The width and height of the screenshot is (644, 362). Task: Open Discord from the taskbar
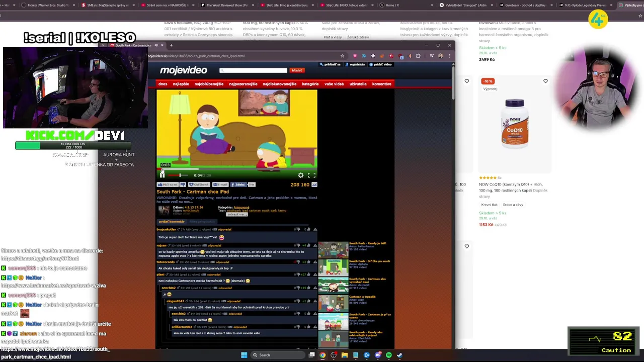[378, 355]
